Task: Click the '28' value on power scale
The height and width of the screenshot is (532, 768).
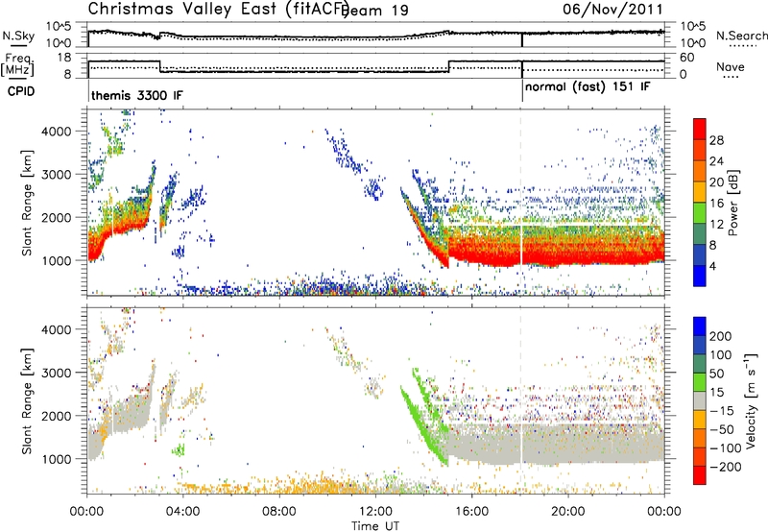Action: click(x=716, y=140)
